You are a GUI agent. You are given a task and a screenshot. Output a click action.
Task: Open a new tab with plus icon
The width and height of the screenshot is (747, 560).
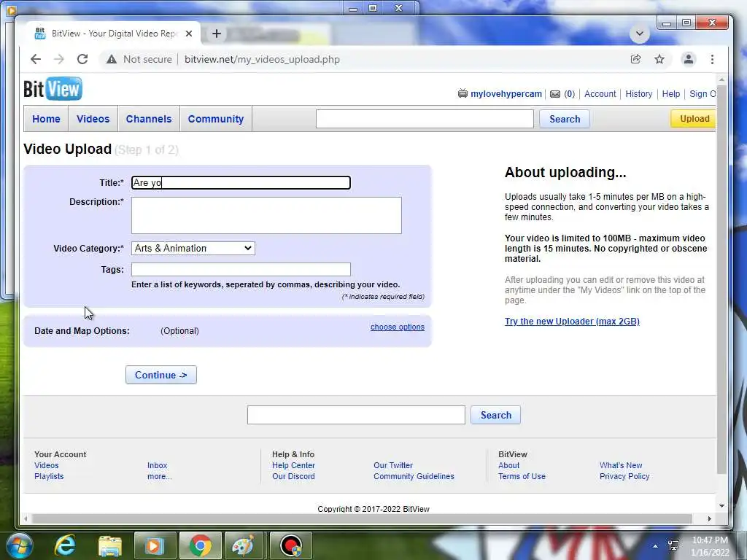click(216, 34)
